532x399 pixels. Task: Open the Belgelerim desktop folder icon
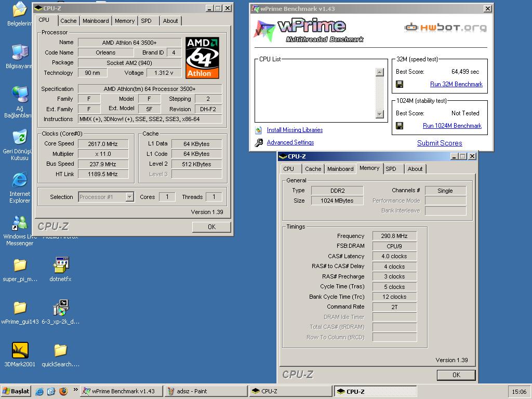pyautogui.click(x=20, y=9)
